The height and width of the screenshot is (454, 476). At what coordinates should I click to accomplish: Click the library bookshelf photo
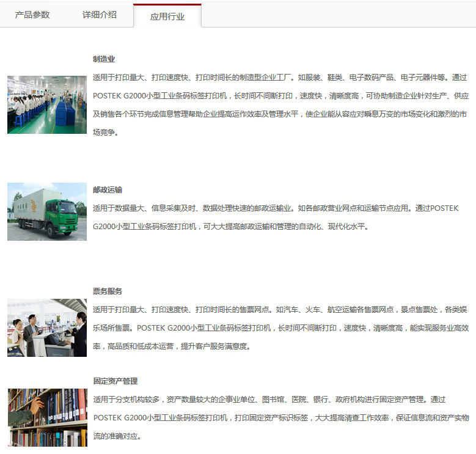[48, 417]
